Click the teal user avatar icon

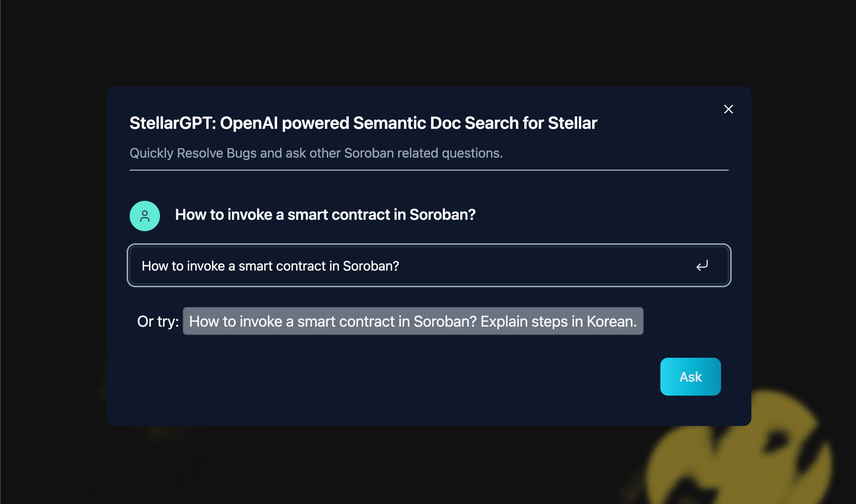click(x=145, y=216)
